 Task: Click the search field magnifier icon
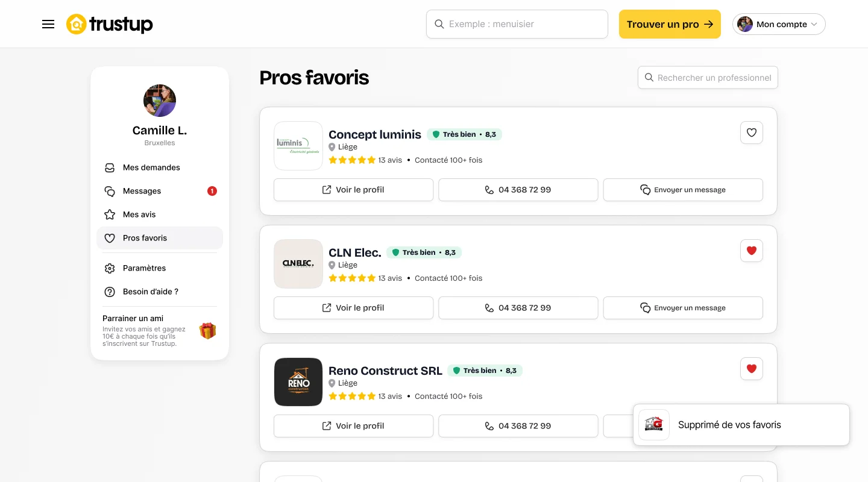pos(439,24)
